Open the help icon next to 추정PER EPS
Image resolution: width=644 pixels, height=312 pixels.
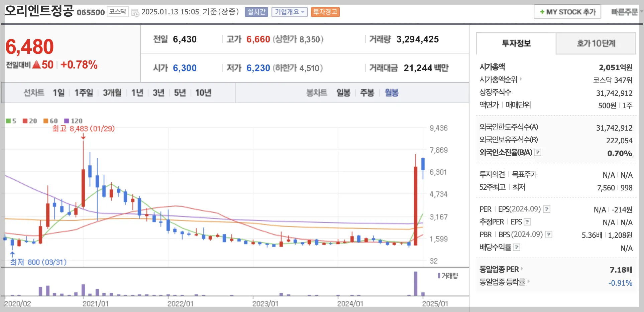pyautogui.click(x=527, y=222)
